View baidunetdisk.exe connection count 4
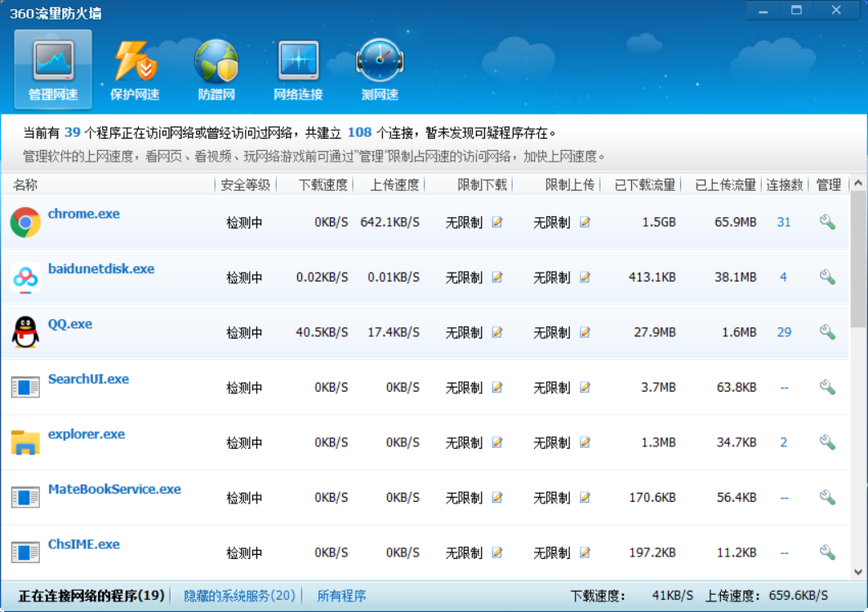Screen dimensions: 868x612 (x=783, y=277)
